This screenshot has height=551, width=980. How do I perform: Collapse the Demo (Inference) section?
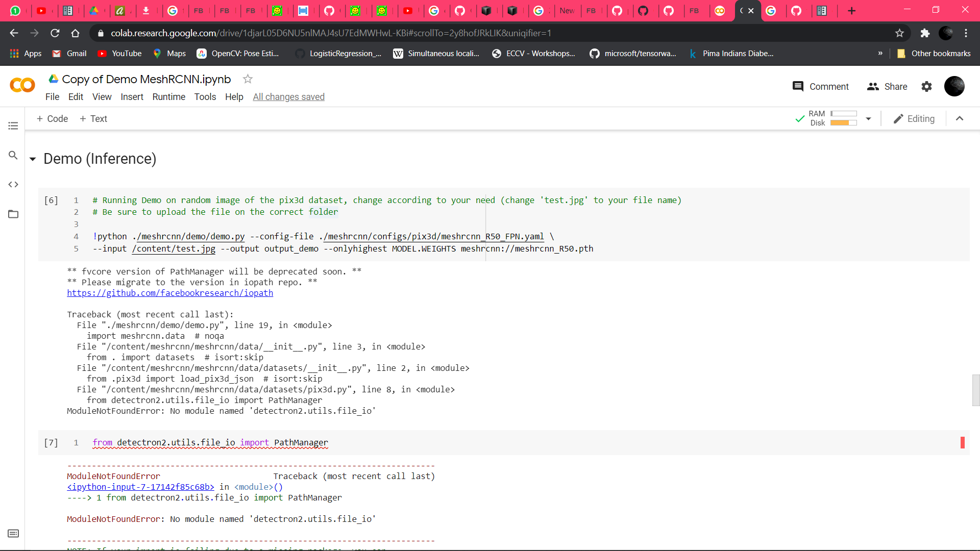coord(33,159)
